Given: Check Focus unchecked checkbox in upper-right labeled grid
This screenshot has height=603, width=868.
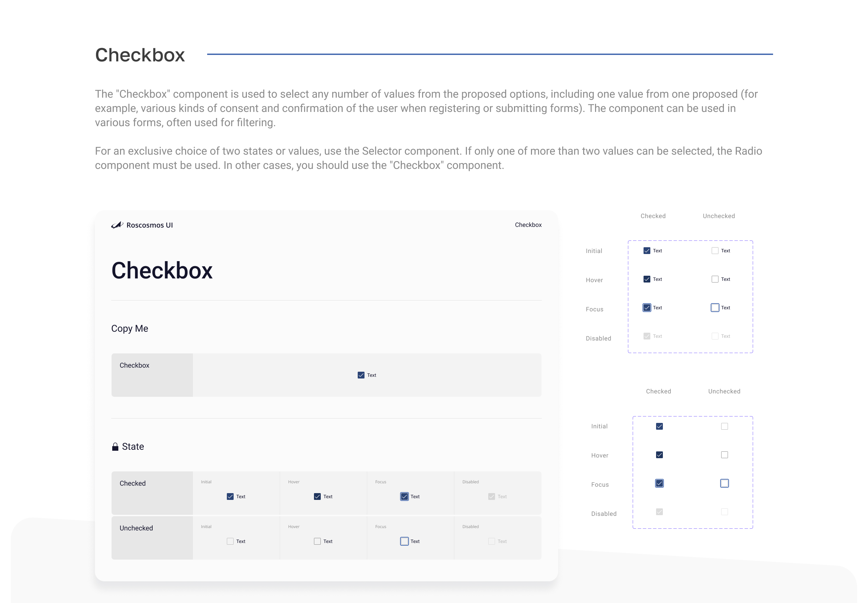Looking at the screenshot, I should point(715,308).
